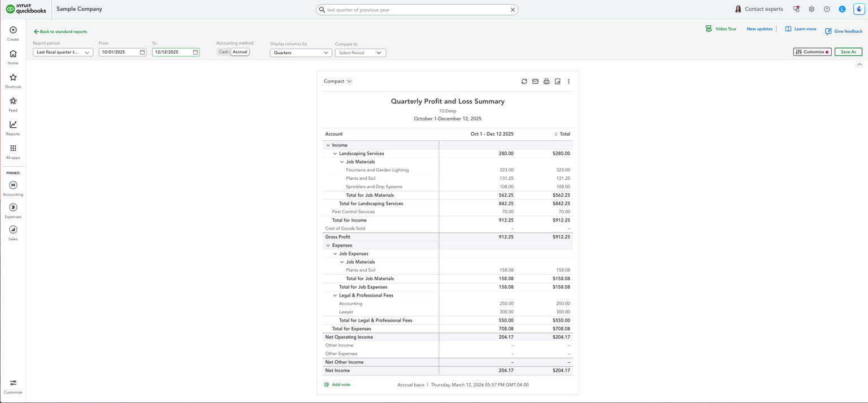Refresh the report
This screenshot has height=403, width=868.
524,81
